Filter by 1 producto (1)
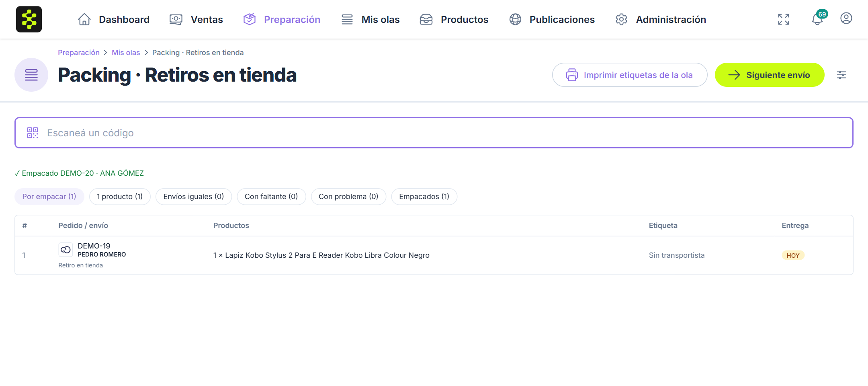Image resolution: width=868 pixels, height=386 pixels. [120, 197]
